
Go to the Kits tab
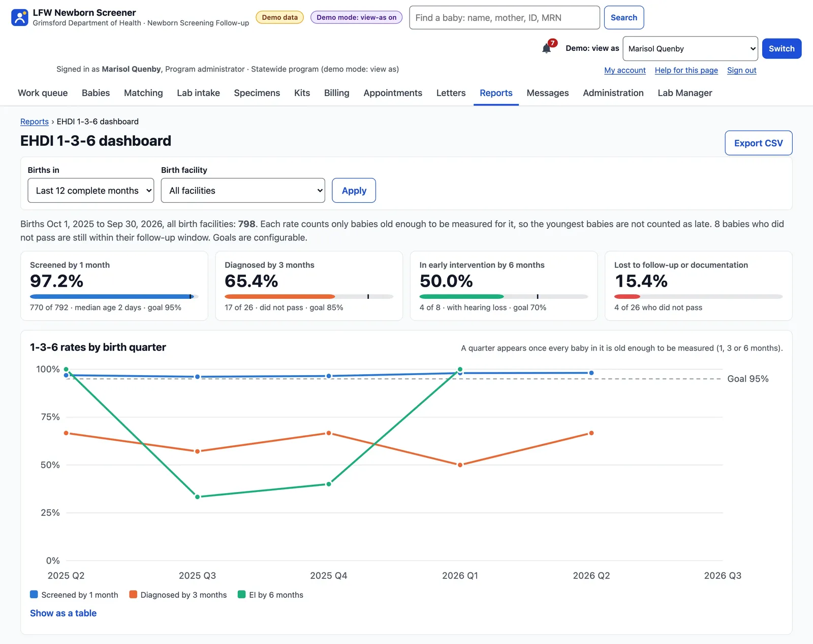click(302, 93)
